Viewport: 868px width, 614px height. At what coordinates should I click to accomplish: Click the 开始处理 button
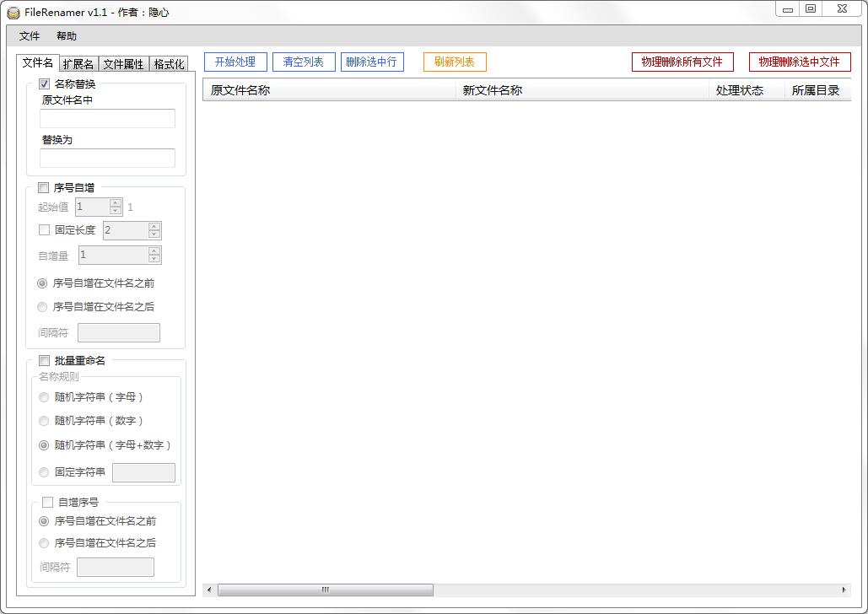coord(235,62)
